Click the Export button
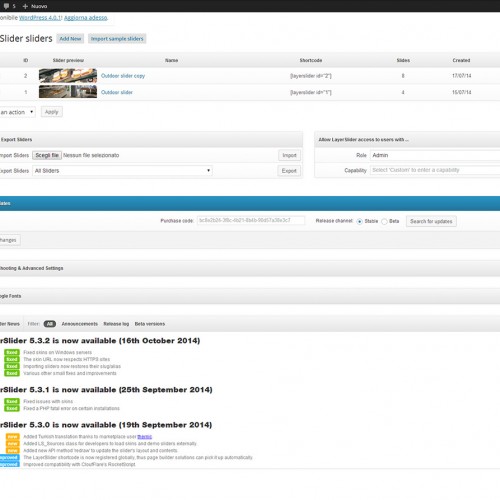Screen dimensions: 500x500 click(x=289, y=170)
